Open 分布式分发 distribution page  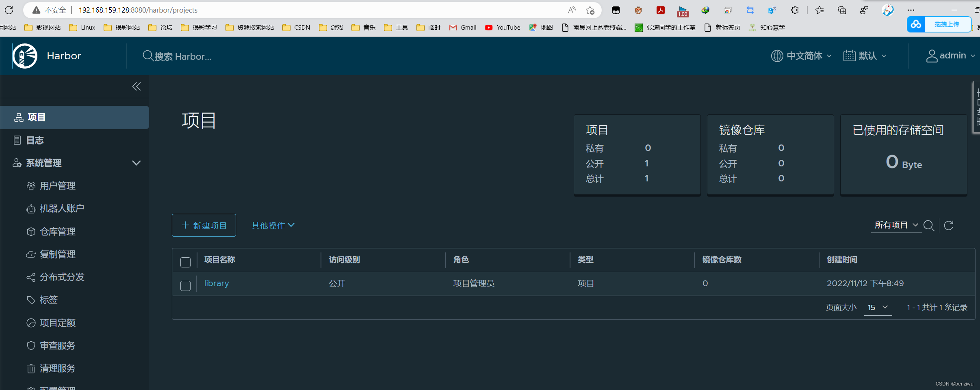pyautogui.click(x=62, y=277)
